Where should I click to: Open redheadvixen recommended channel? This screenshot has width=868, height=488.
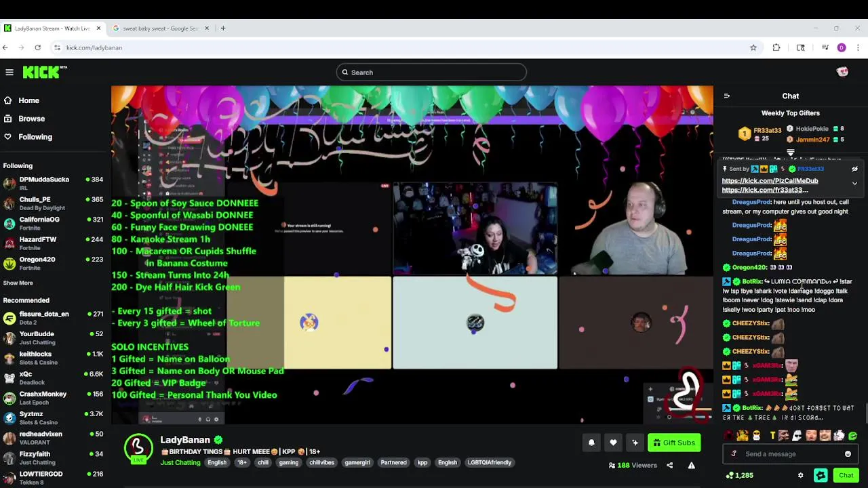click(53, 438)
